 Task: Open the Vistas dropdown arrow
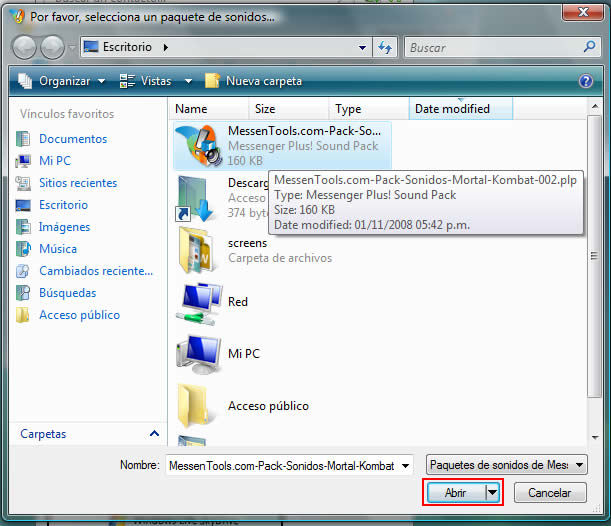pyautogui.click(x=188, y=81)
